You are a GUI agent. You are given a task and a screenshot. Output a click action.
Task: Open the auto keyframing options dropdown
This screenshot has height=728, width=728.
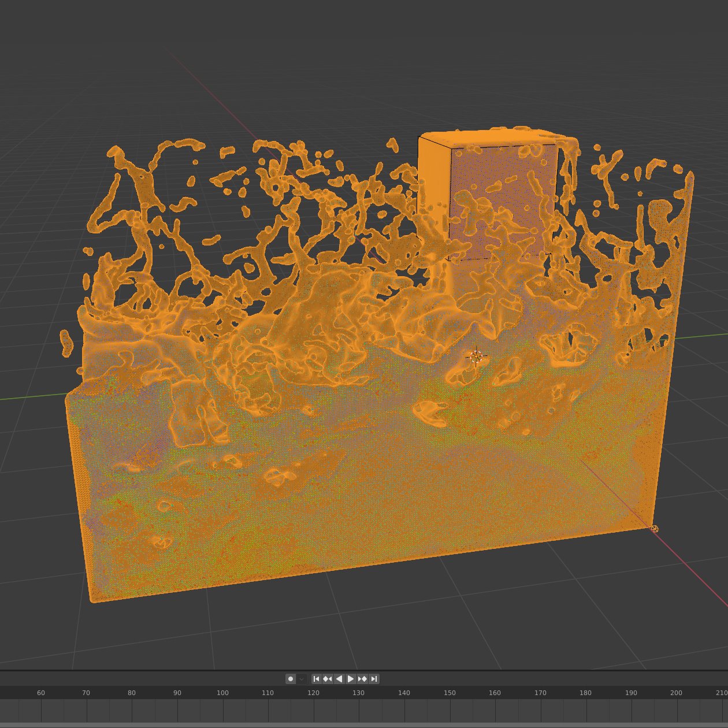(x=302, y=679)
